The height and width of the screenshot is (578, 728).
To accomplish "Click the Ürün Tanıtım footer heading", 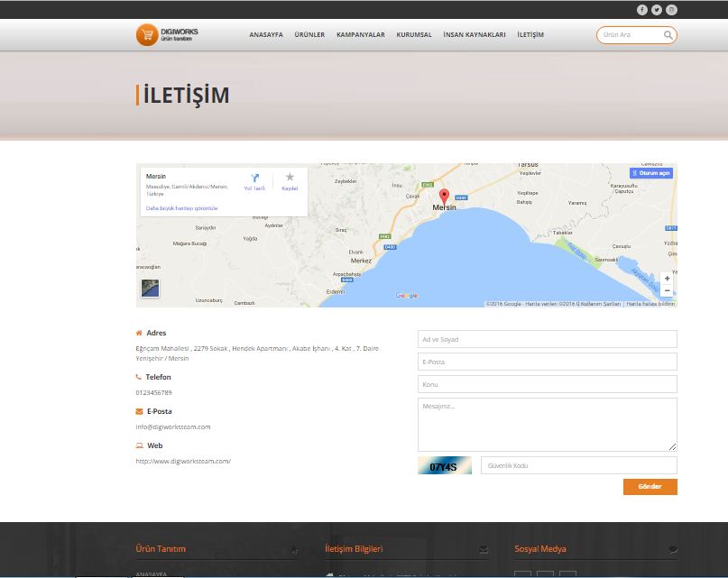I will point(161,549).
